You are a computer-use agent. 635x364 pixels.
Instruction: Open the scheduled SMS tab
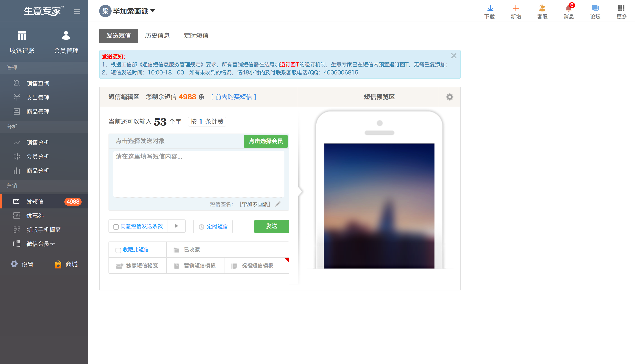(x=196, y=36)
